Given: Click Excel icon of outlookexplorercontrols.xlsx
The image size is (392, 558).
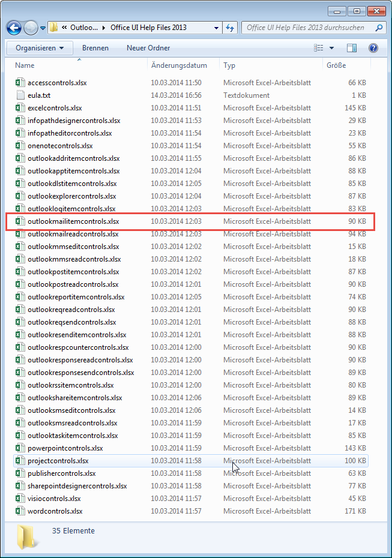Looking at the screenshot, I should pyautogui.click(x=20, y=196).
